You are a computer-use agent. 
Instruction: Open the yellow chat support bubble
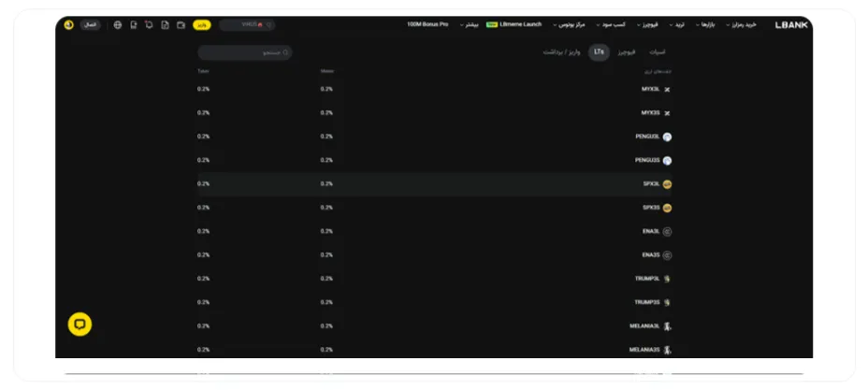coord(80,325)
